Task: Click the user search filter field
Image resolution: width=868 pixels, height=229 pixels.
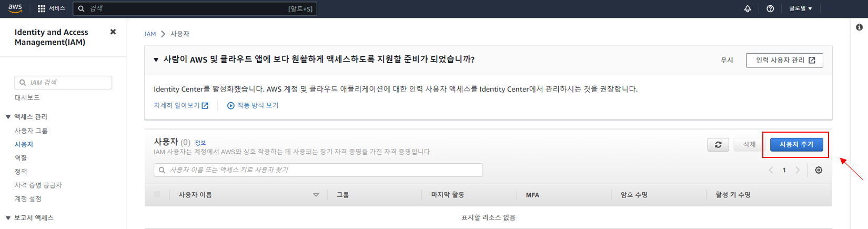Action: tap(318, 170)
